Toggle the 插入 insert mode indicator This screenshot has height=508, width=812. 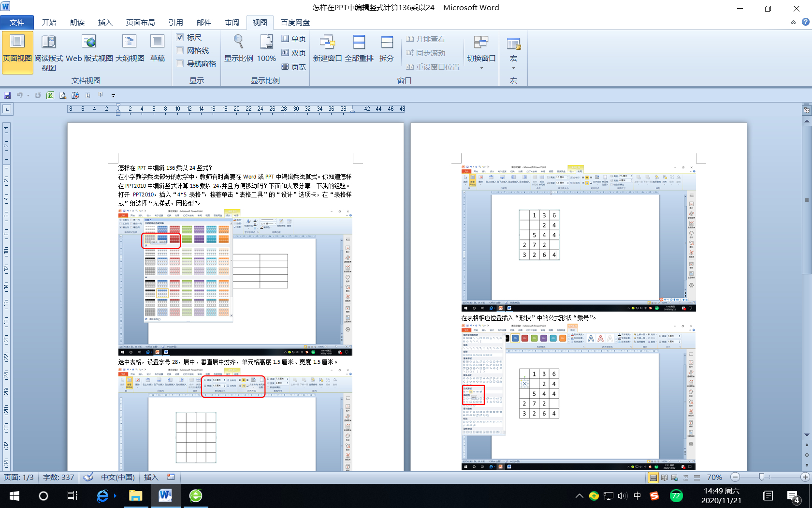point(151,478)
